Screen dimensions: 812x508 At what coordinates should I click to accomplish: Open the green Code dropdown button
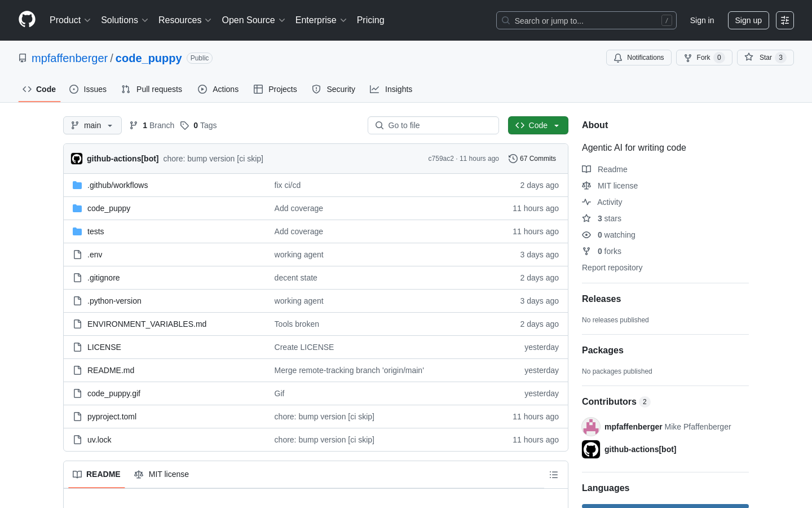coord(538,125)
